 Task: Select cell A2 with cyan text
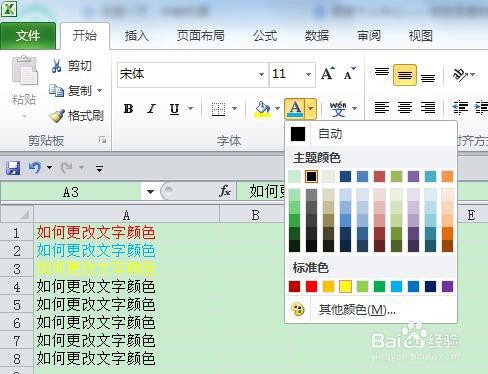[126, 250]
